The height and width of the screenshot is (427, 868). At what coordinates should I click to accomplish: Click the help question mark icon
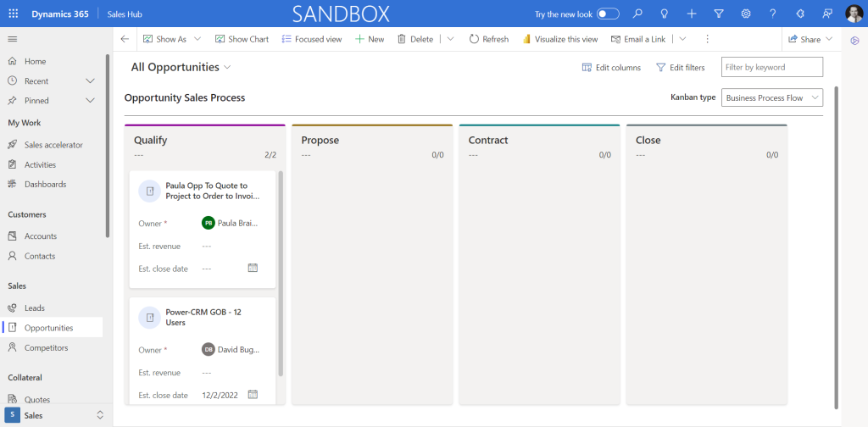773,14
